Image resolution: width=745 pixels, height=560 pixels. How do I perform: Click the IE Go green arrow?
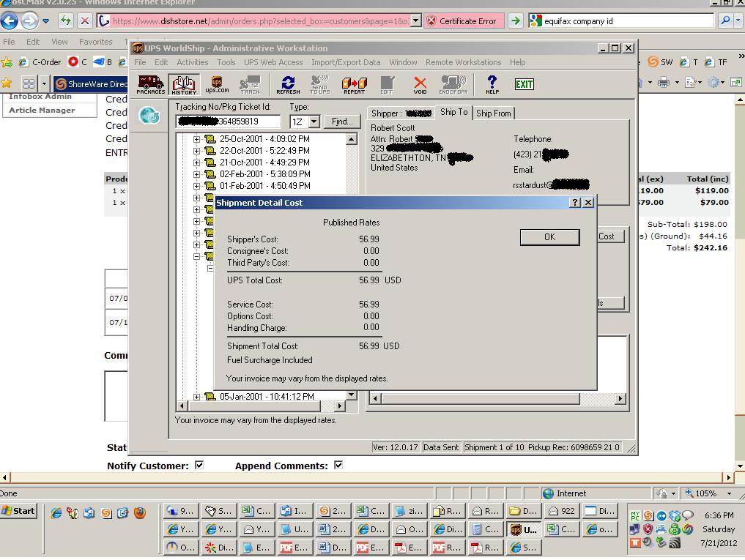click(515, 20)
